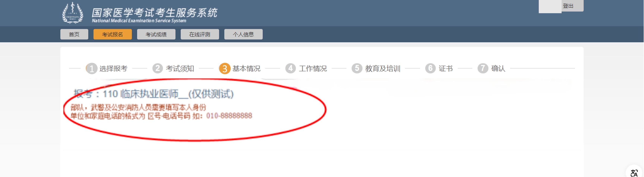The height and width of the screenshot is (177, 644).
Task: Select the orange step 3 circle
Action: point(225,68)
